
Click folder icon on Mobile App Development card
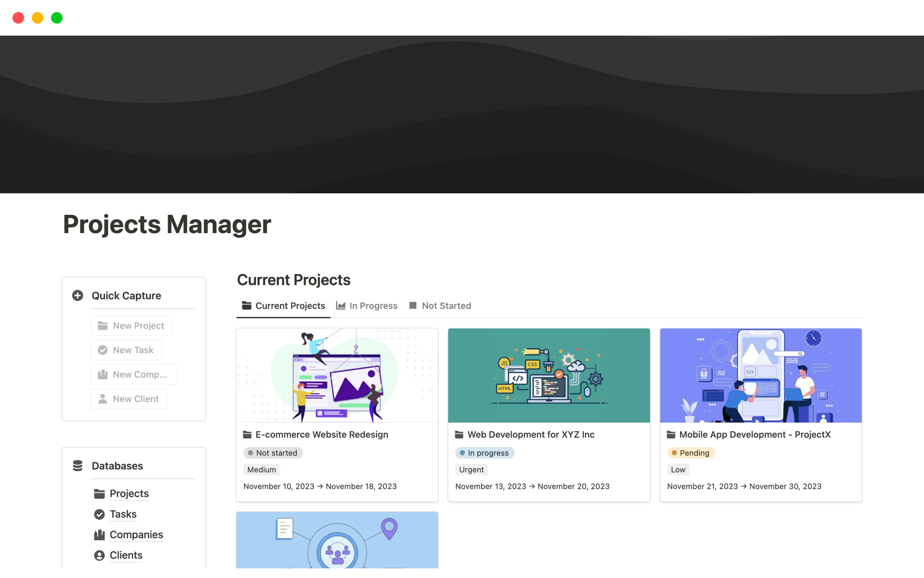[671, 434]
